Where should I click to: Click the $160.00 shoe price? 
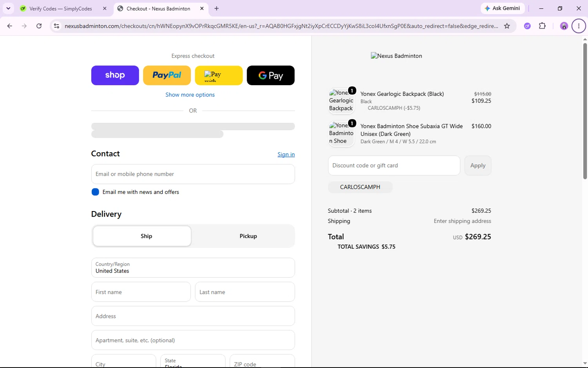coord(481,126)
